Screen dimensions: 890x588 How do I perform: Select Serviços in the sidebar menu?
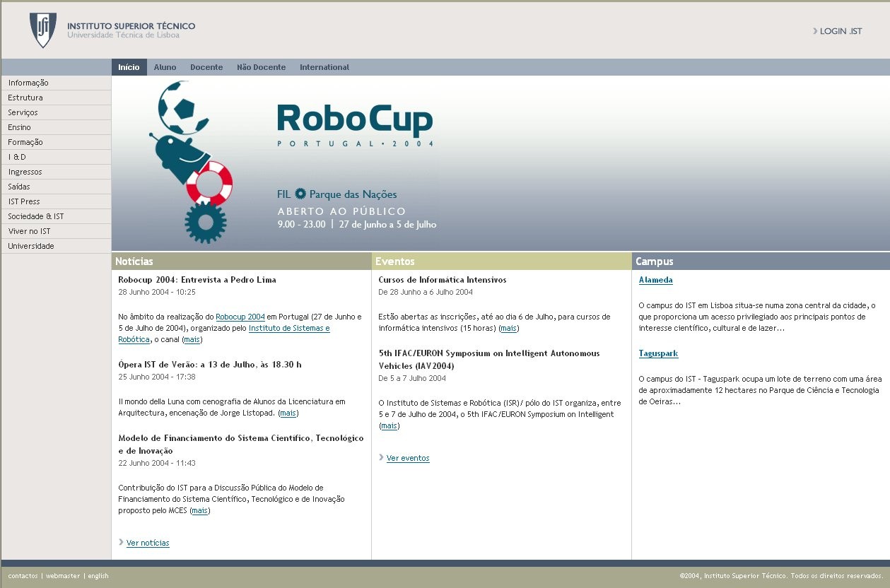pyautogui.click(x=56, y=112)
